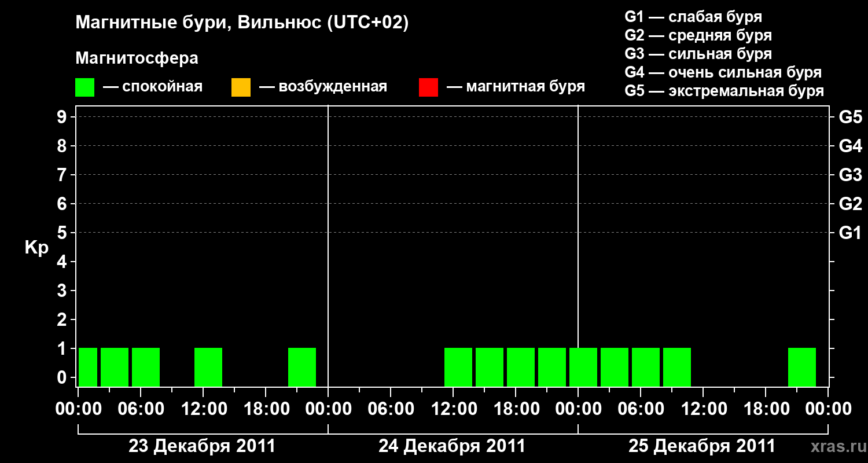Click the green bar starting 02:00 on 23 Декабря
The height and width of the screenshot is (463, 868).
[x=115, y=367]
